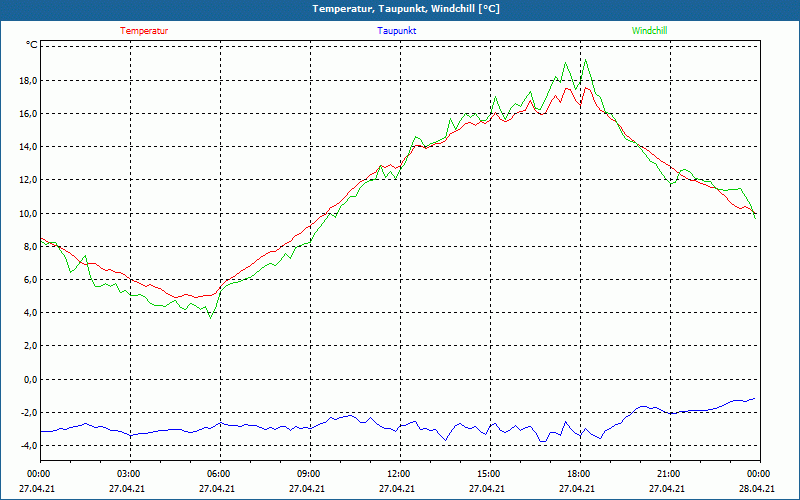Click the 4,0 y-axis value
Viewport: 800px width, 500px height.
30,313
